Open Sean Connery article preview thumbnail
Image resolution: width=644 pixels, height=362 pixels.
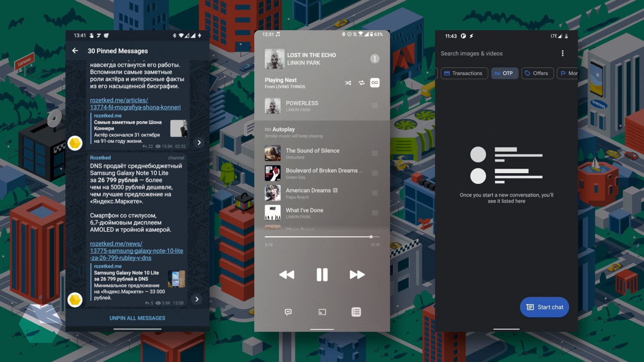click(179, 128)
